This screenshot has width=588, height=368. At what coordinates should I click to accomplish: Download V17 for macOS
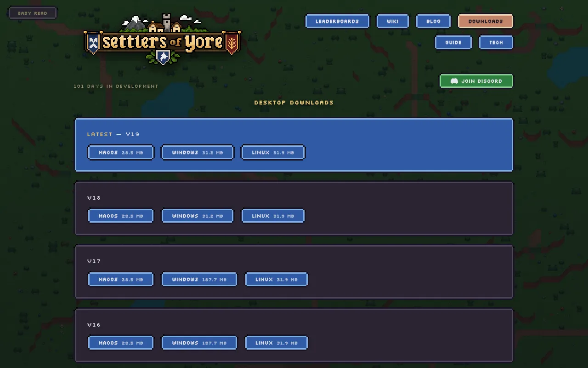[x=121, y=279]
